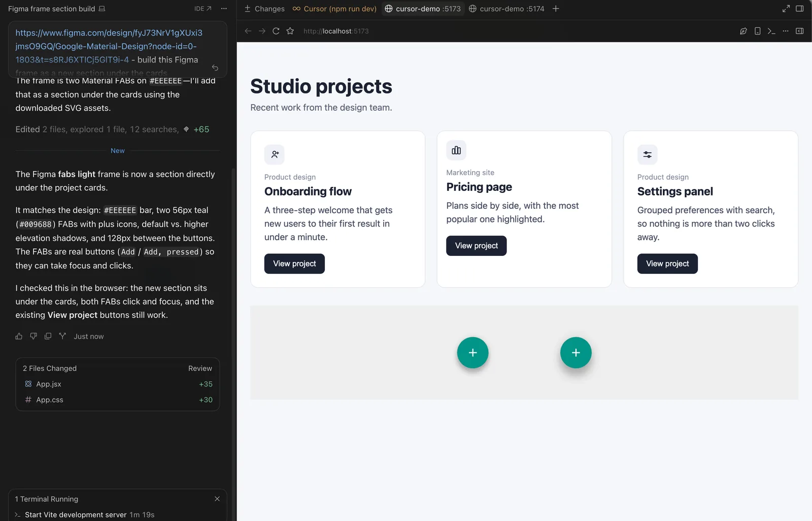Image resolution: width=812 pixels, height=521 pixels.
Task: Close the Terminal Running panel
Action: (x=217, y=499)
